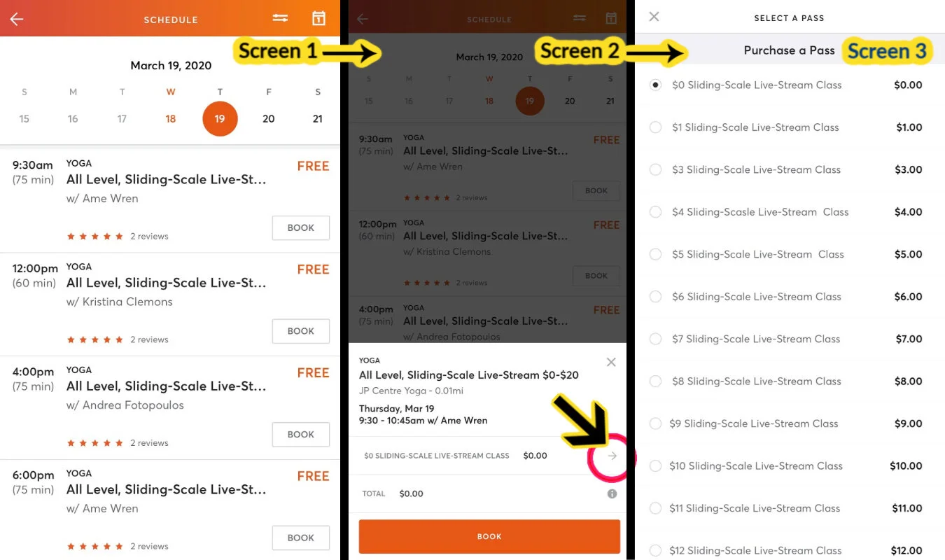
Task: Tap the $10.00 price in pass list
Action: (x=906, y=466)
